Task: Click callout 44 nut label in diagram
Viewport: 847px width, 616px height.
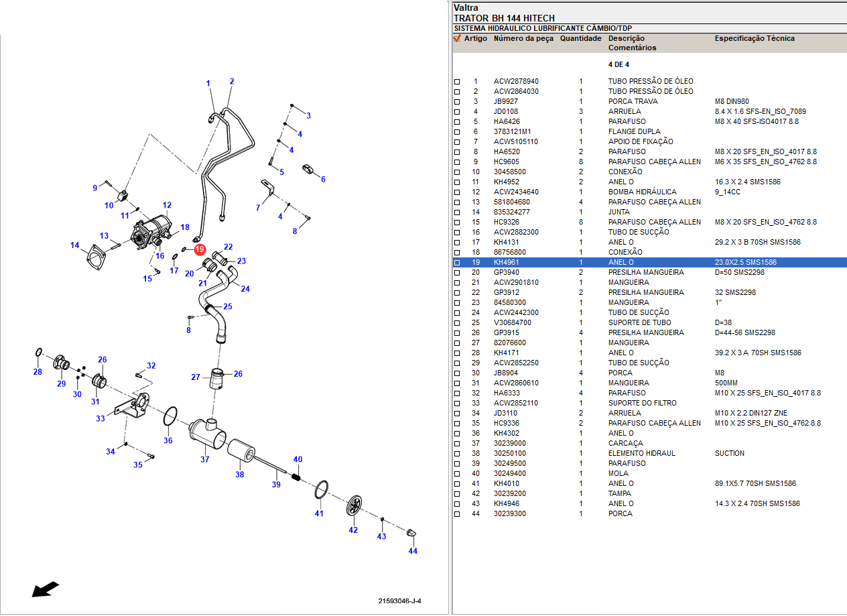Action: (x=413, y=551)
